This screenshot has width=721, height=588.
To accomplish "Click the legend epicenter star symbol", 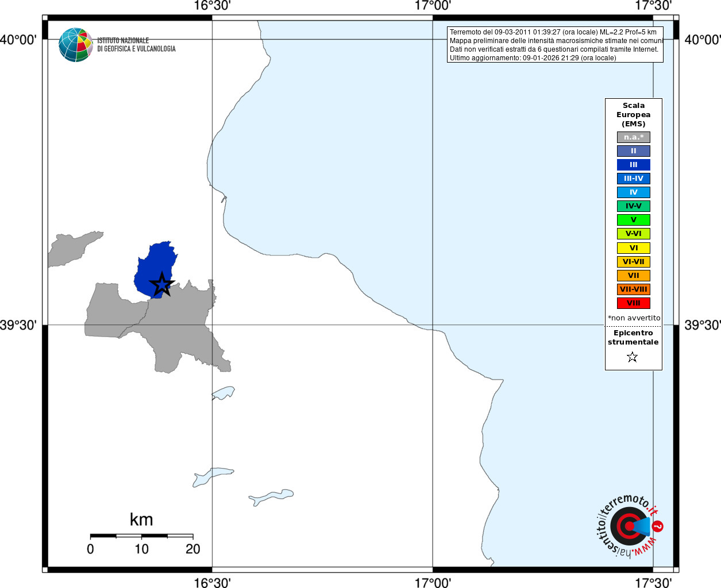I will 633,357.
